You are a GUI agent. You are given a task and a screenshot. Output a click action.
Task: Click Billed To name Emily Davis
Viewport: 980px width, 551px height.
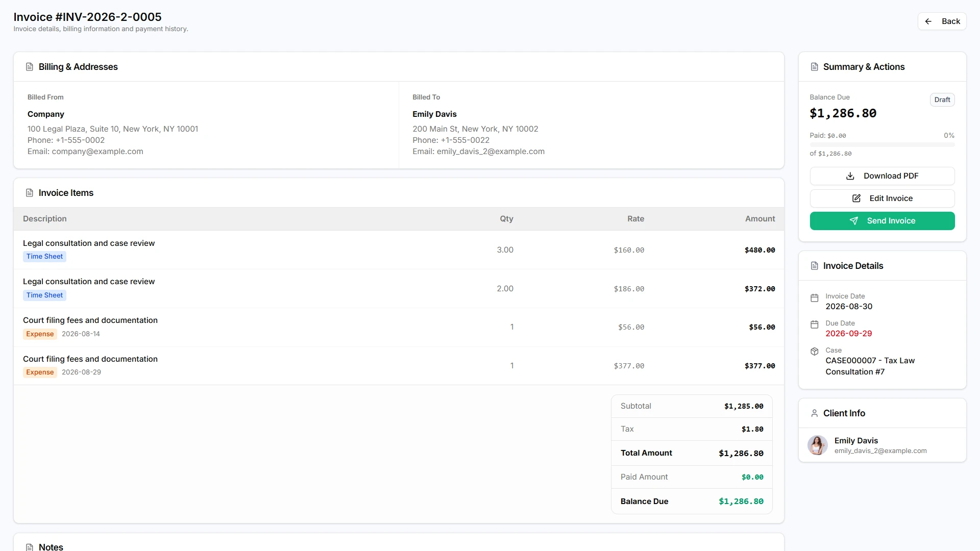pyautogui.click(x=434, y=114)
